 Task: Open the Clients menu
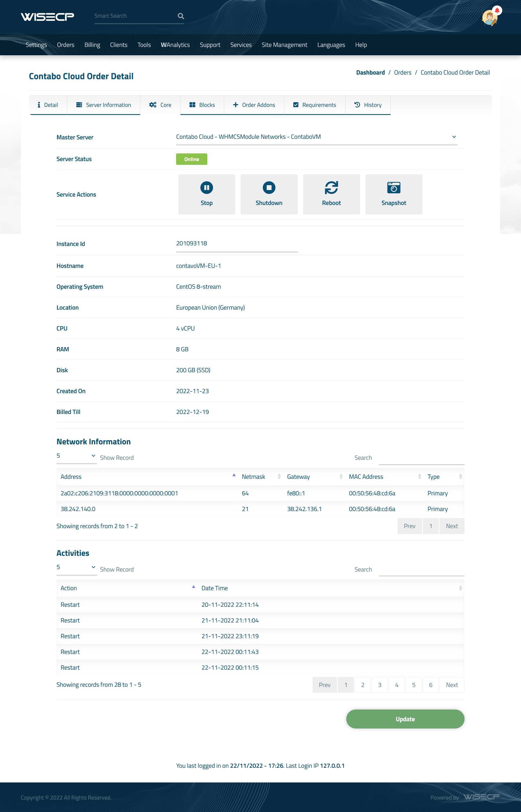119,45
